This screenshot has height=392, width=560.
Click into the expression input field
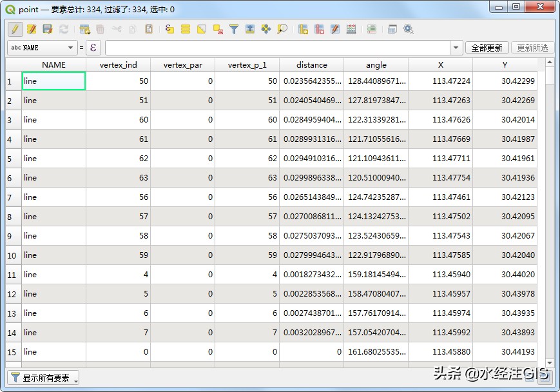coord(278,48)
